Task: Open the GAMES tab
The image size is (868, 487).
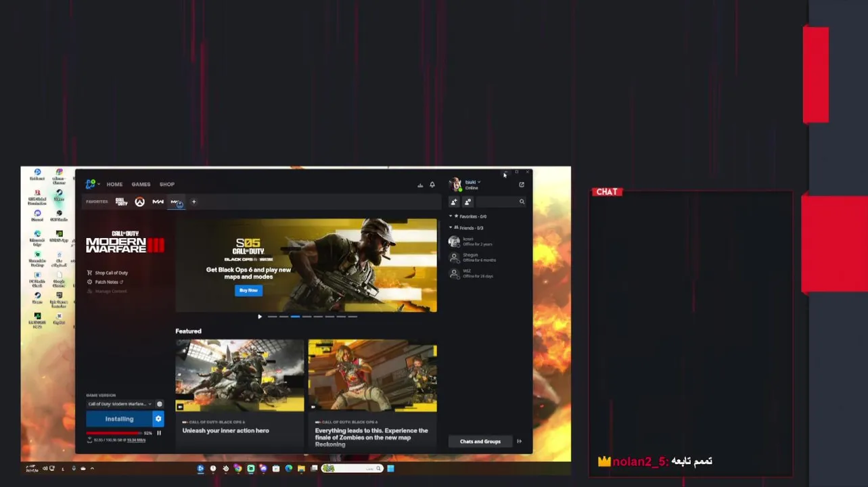Action: point(141,184)
